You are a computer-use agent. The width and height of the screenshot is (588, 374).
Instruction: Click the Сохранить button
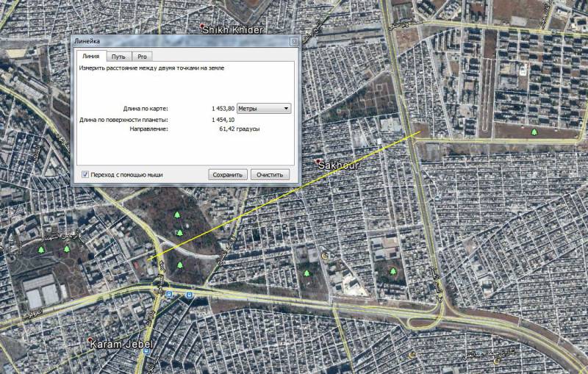coord(227,175)
